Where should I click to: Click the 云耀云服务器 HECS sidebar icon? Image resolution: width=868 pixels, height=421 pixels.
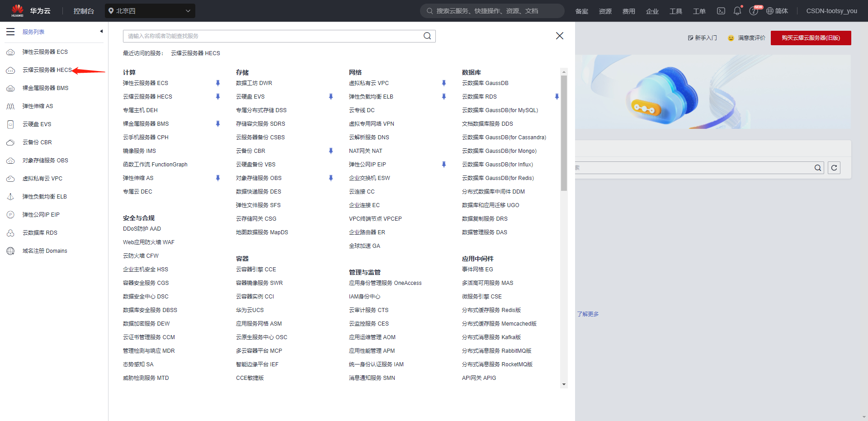[10, 70]
